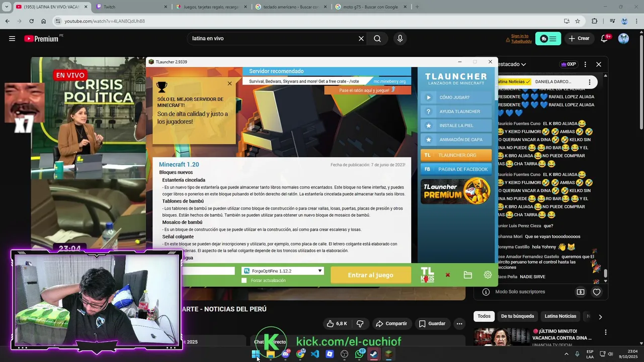Open Visual Studio Code from taskbar
The width and height of the screenshot is (644, 362).
[x=315, y=354]
